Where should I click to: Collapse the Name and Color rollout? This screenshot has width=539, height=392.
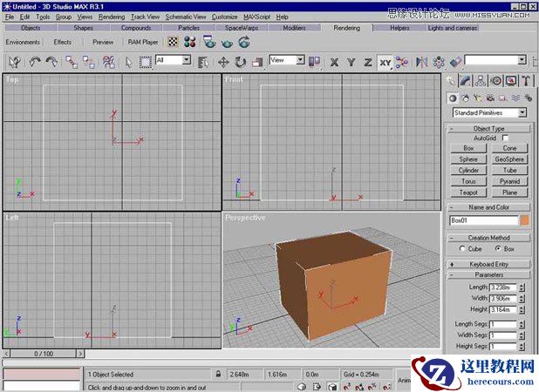coord(488,207)
